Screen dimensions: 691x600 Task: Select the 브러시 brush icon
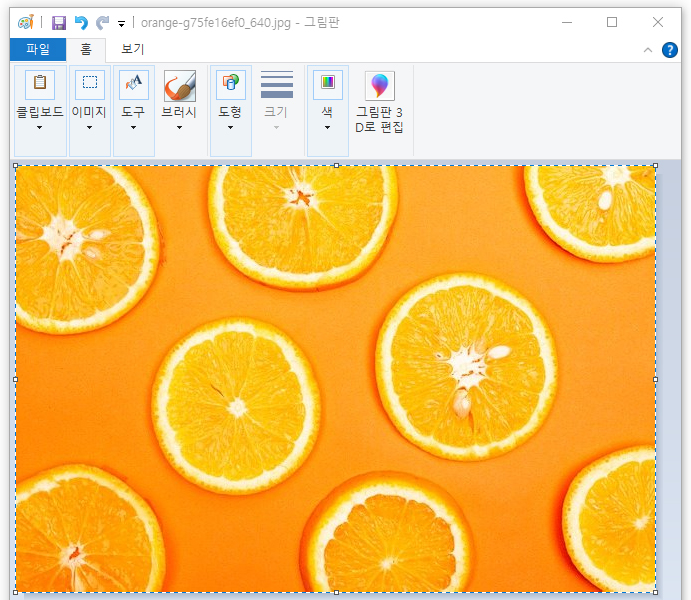pyautogui.click(x=180, y=85)
